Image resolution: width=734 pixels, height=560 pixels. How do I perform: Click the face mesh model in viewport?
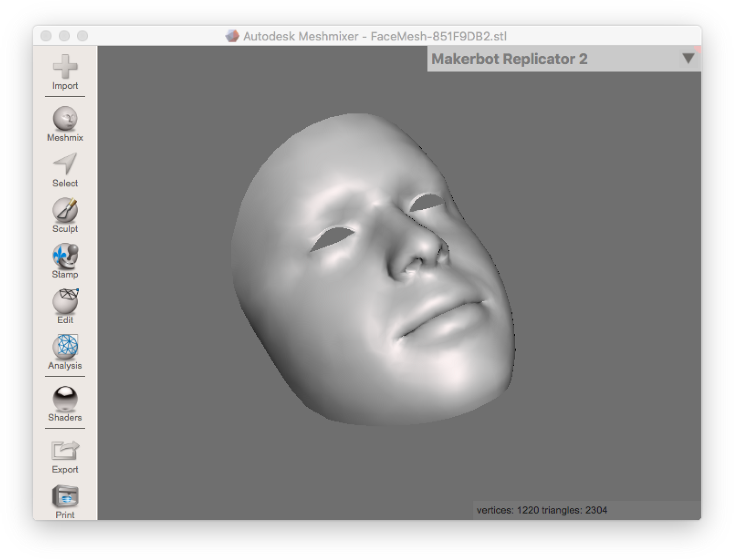click(372, 270)
